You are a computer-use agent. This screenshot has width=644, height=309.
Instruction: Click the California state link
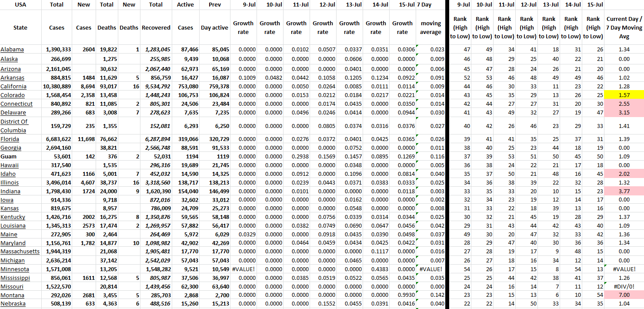[13, 87]
